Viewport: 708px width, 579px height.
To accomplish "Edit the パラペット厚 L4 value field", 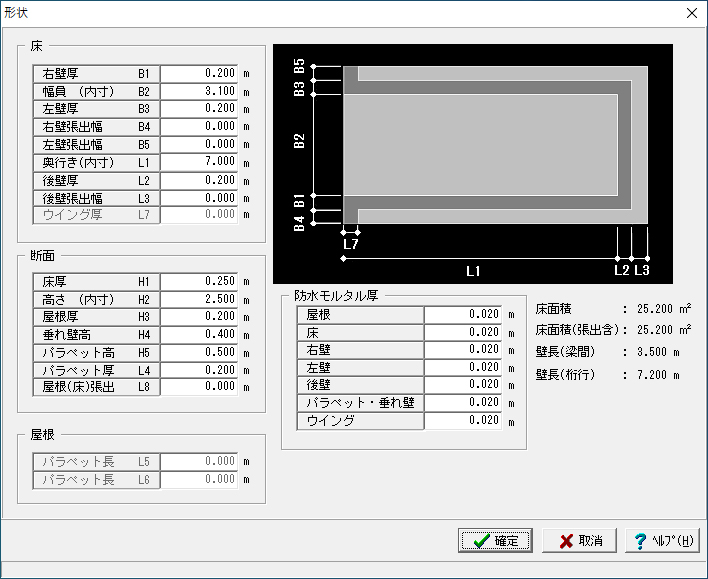I will 199,370.
